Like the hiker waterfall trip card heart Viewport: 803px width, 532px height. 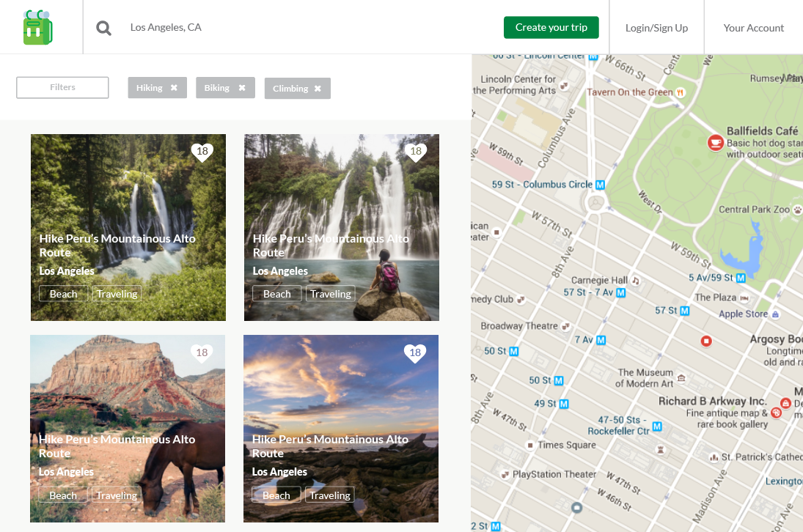click(416, 152)
